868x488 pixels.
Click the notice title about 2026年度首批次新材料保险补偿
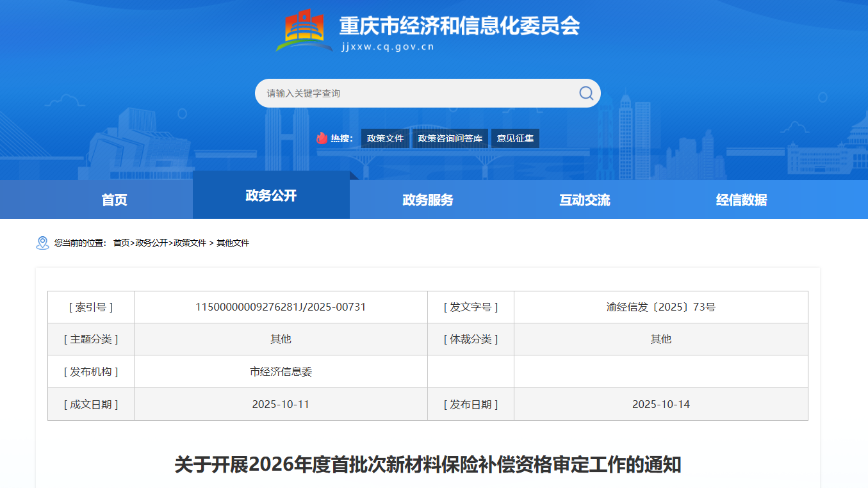(x=428, y=464)
